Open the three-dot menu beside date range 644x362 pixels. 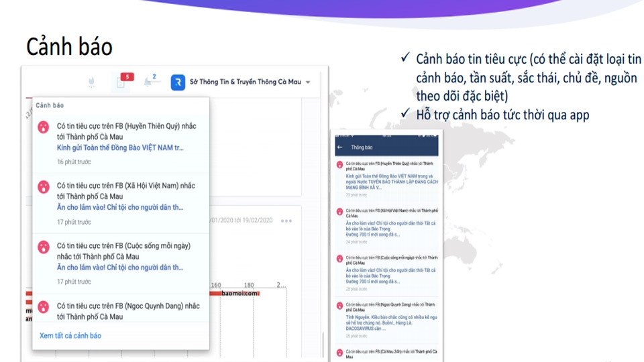(286, 221)
